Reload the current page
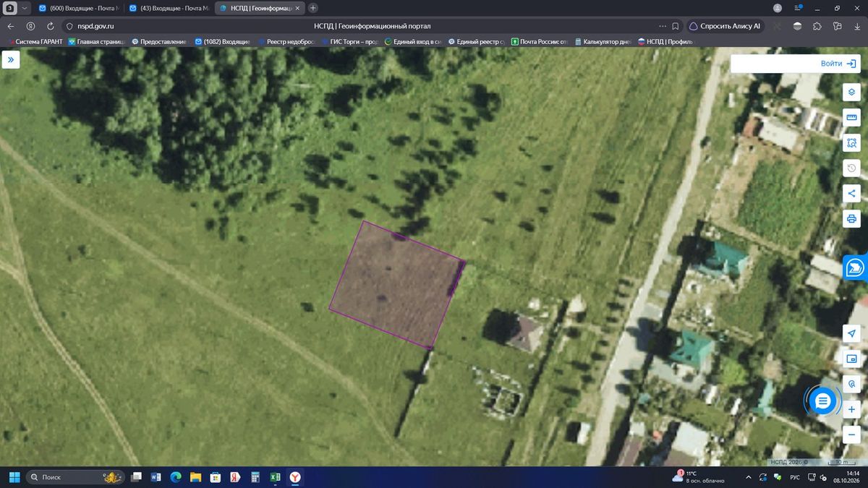This screenshot has width=868, height=488. 50,26
